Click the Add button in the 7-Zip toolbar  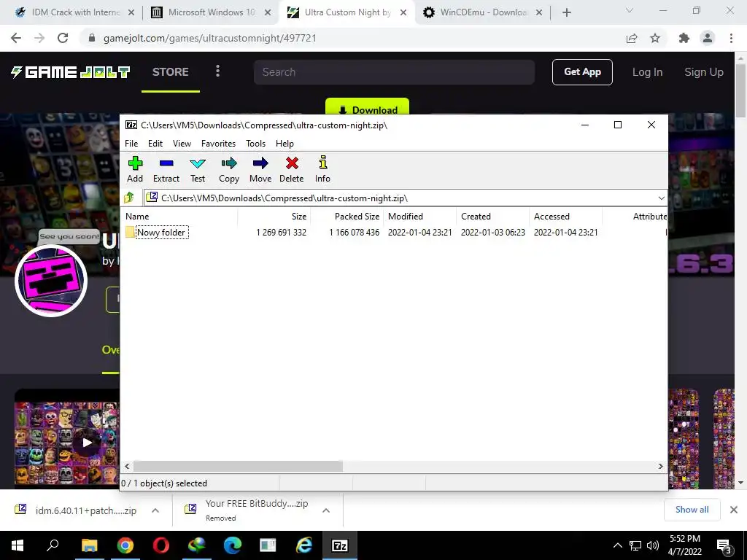[135, 169]
